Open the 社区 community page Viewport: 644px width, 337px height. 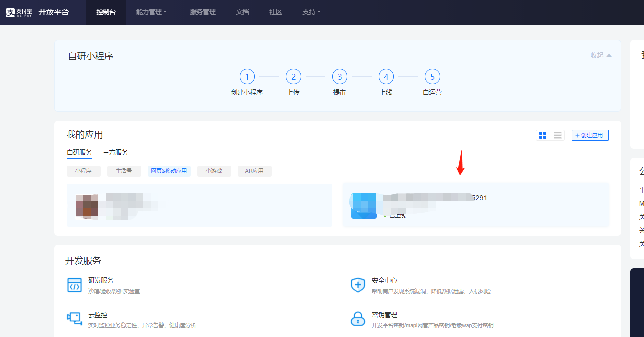coord(276,12)
